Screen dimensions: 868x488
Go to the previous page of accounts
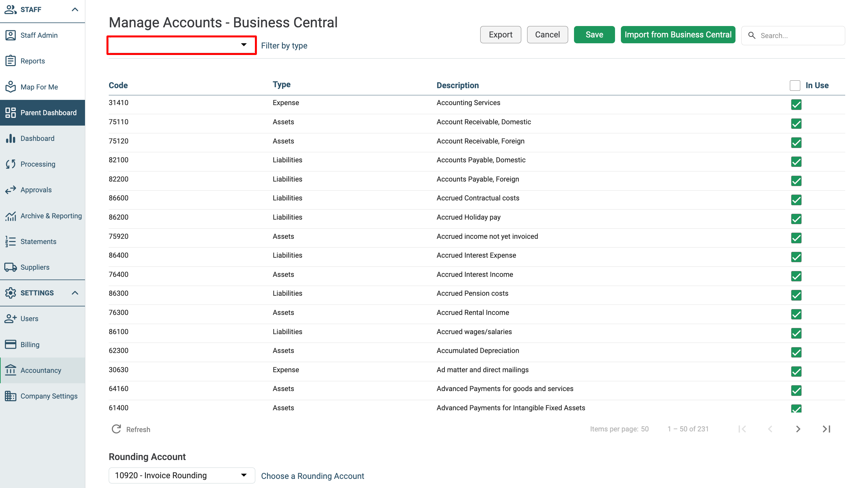tap(770, 429)
